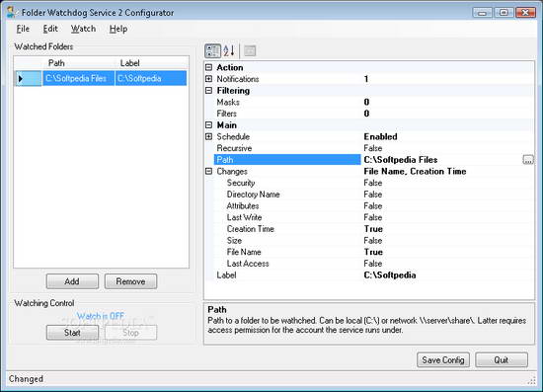Click the Creation Time True value

(x=373, y=229)
